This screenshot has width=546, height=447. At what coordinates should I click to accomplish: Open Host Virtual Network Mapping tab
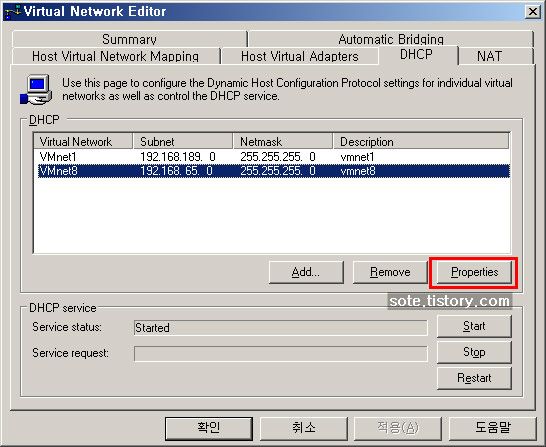[115, 56]
